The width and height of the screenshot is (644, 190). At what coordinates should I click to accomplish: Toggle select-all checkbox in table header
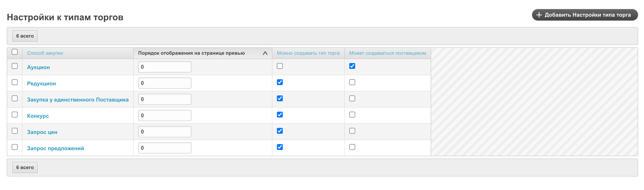coord(15,52)
